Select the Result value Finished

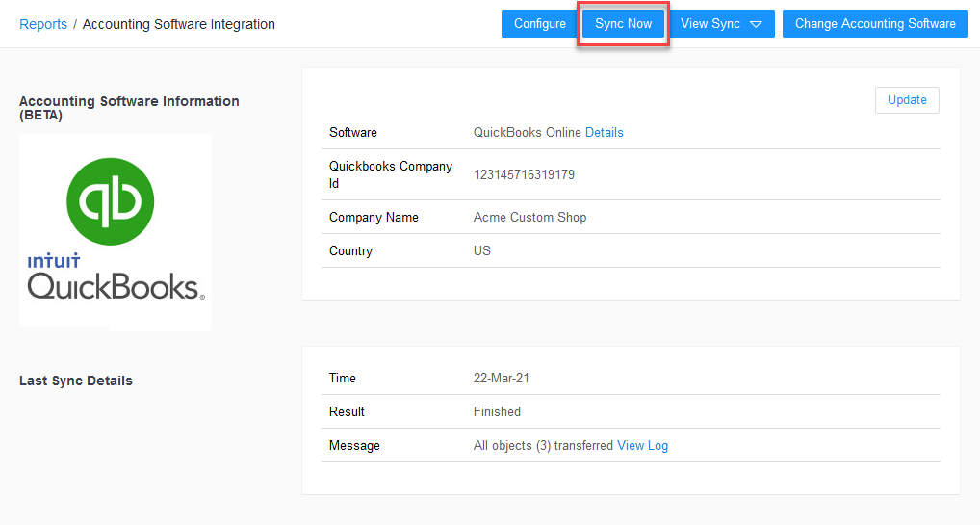click(x=497, y=411)
